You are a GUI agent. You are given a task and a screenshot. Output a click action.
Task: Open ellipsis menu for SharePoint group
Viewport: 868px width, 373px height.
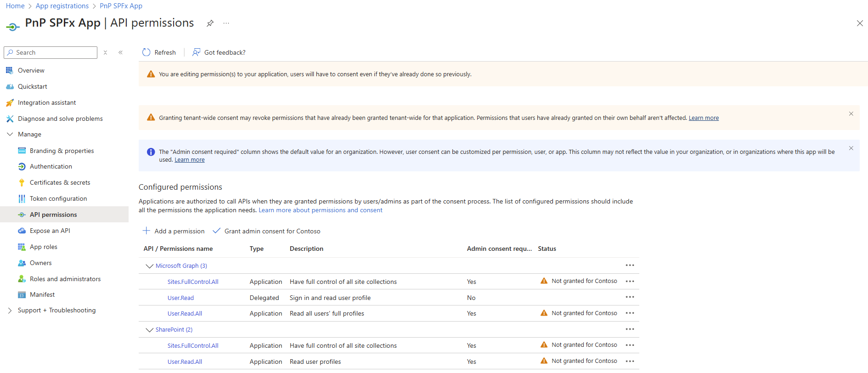coord(630,329)
